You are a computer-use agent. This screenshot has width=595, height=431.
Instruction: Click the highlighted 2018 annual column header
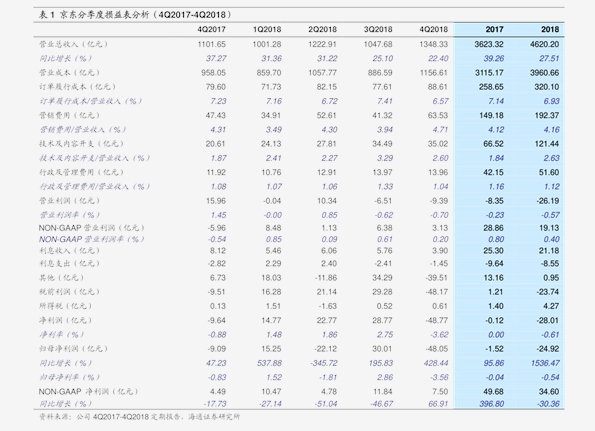point(550,29)
